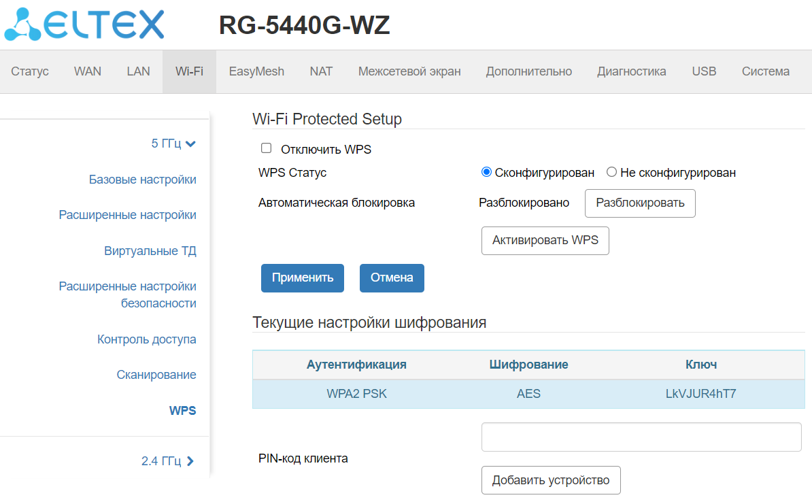
Task: Open Базовые настройки in the sidebar
Action: pos(142,180)
